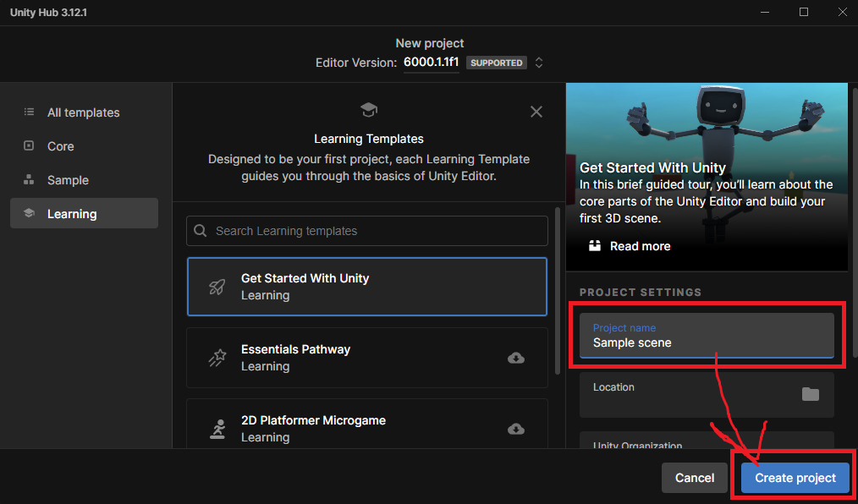858x504 pixels.
Task: Click the Core square icon
Action: tap(29, 146)
